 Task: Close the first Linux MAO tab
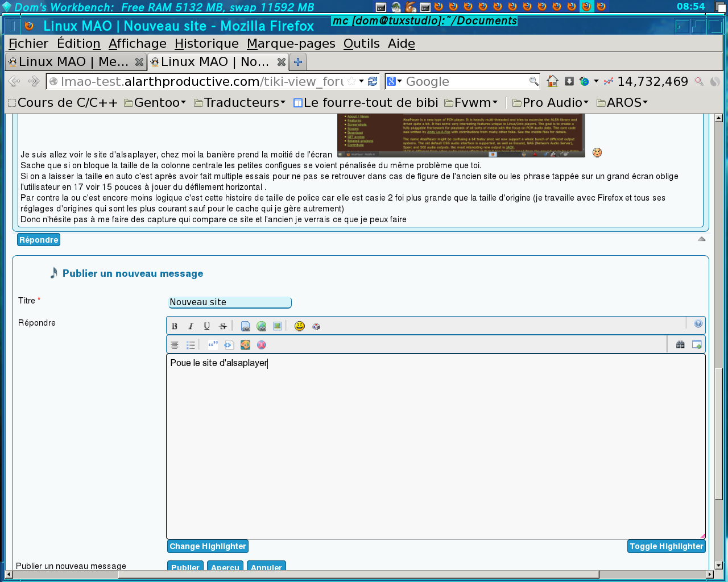click(x=139, y=62)
